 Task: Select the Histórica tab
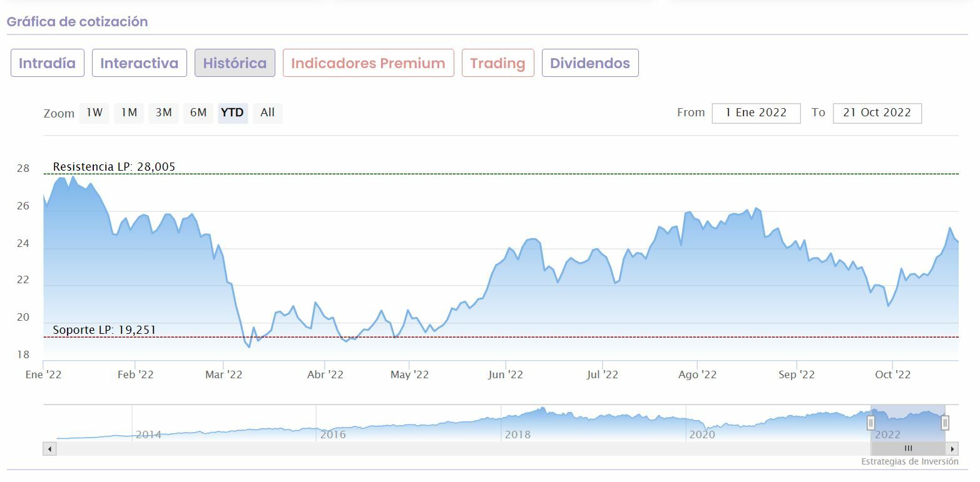(x=235, y=63)
